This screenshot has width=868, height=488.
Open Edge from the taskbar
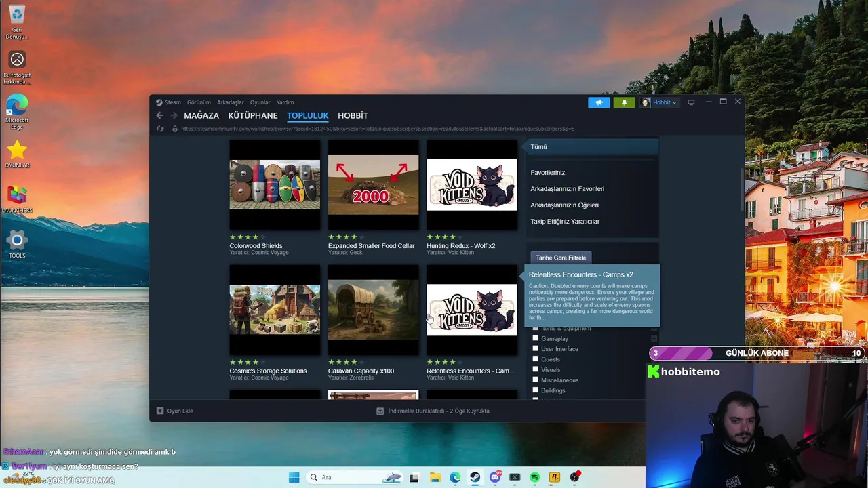[x=455, y=477]
